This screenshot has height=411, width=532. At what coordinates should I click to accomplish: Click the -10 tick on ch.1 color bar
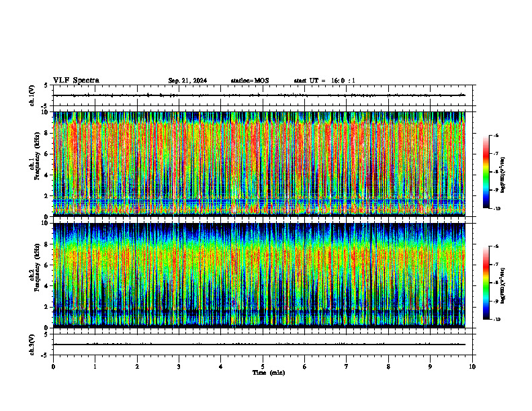pyautogui.click(x=496, y=209)
